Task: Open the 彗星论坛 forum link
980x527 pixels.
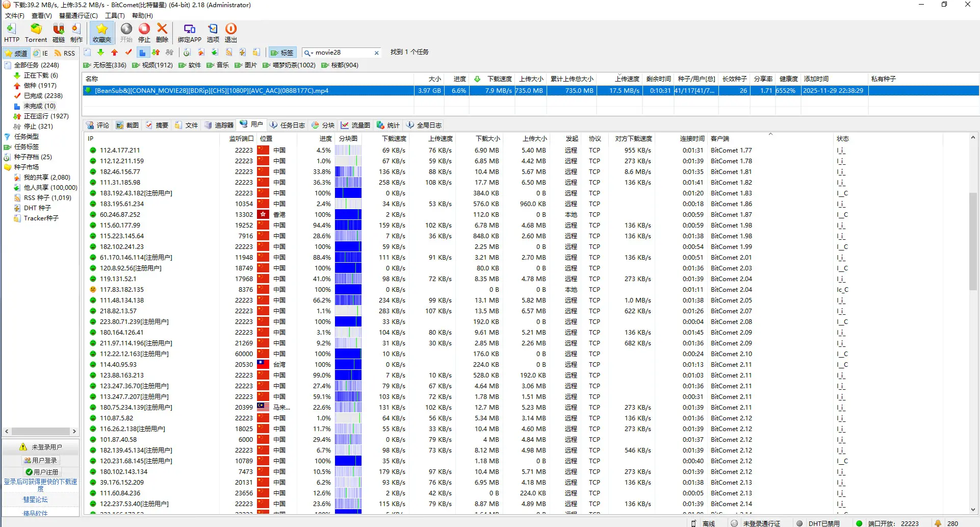Action: [35, 499]
